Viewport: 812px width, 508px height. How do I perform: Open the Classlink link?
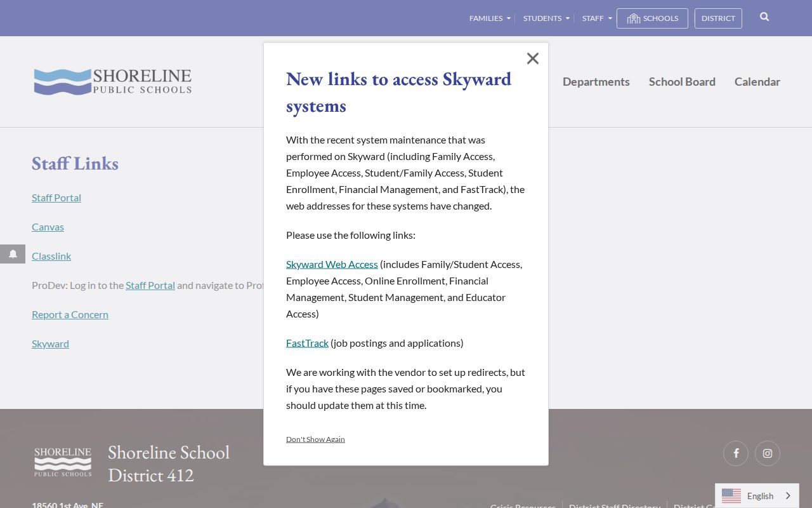tap(51, 256)
